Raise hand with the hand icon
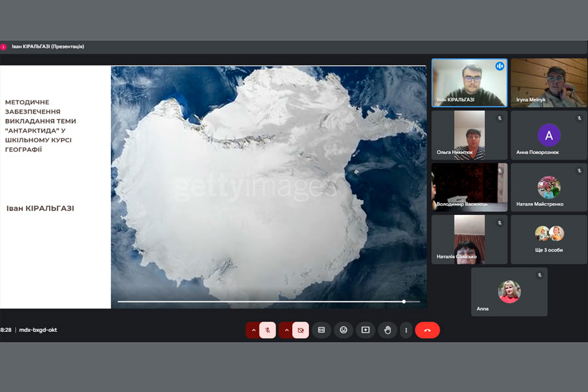 point(387,330)
